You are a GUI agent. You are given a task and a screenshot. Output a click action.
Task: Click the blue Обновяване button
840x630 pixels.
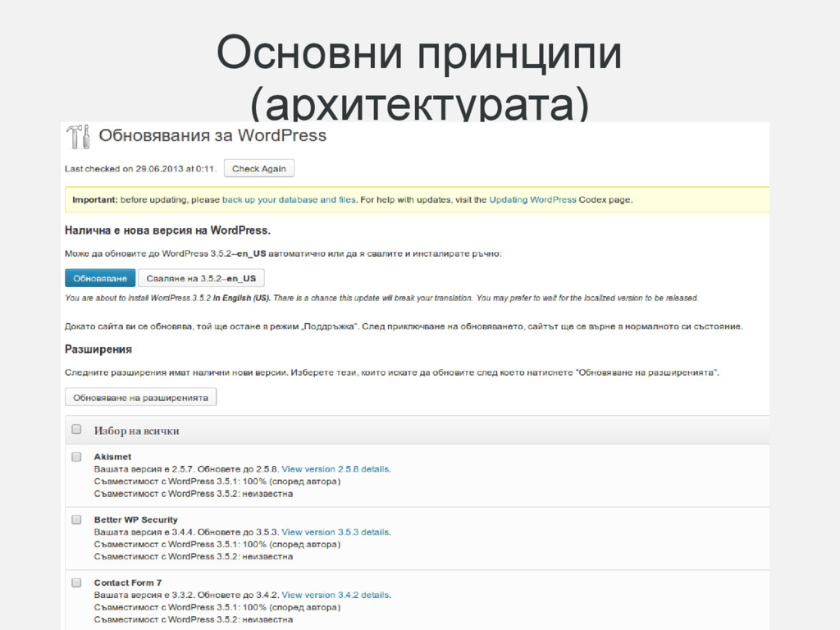pyautogui.click(x=100, y=278)
